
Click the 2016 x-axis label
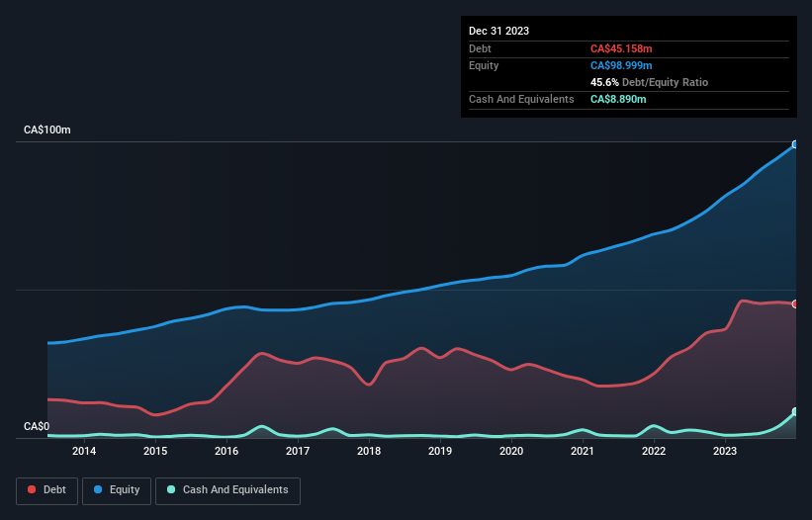226,451
